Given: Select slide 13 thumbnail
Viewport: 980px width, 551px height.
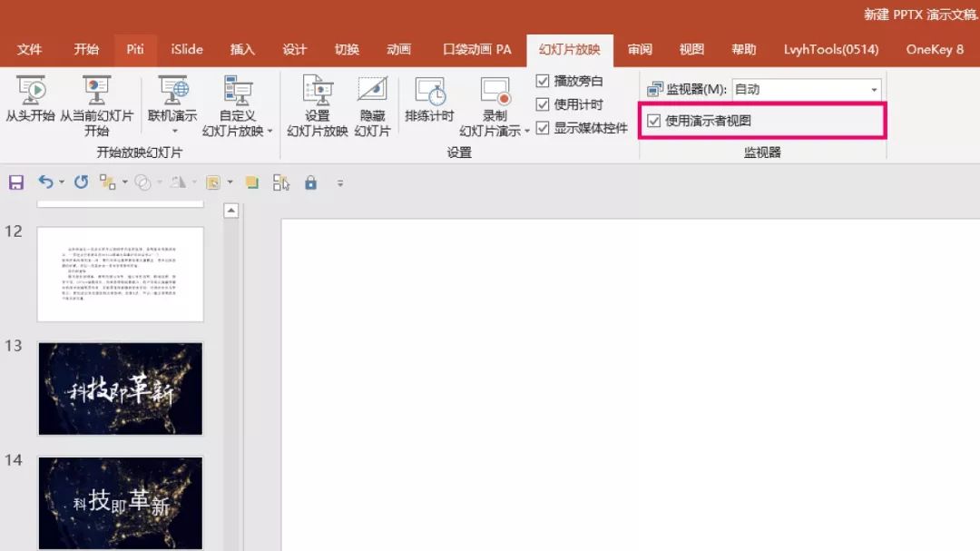Looking at the screenshot, I should pos(120,389).
